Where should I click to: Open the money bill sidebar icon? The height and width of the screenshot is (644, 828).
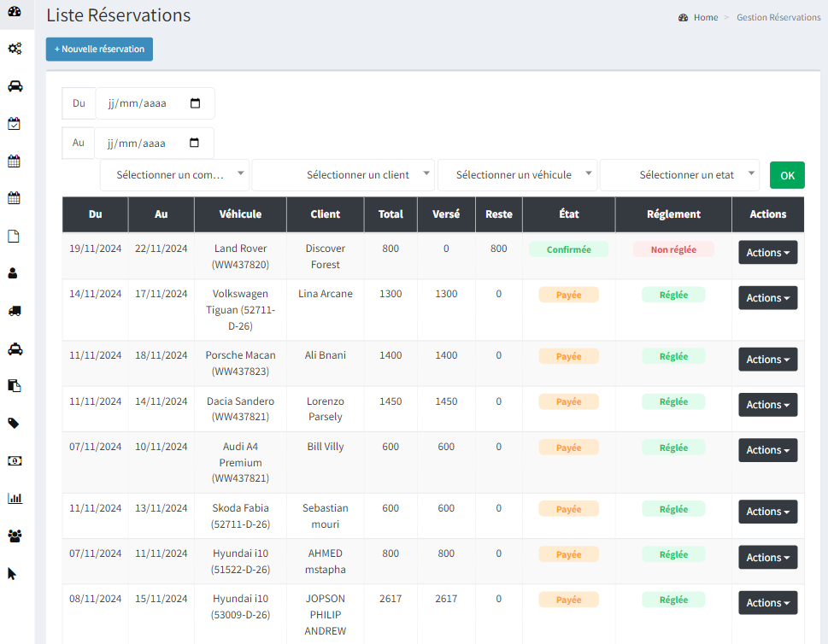15,460
